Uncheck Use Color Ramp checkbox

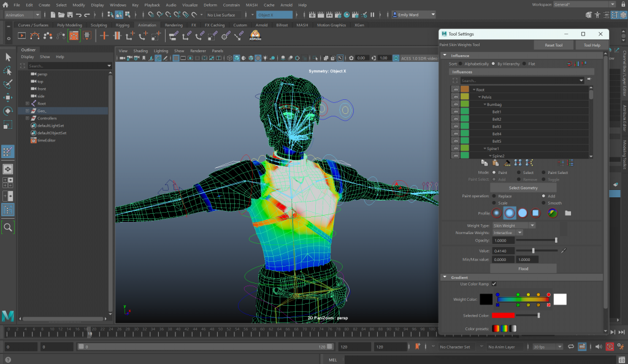pyautogui.click(x=494, y=284)
